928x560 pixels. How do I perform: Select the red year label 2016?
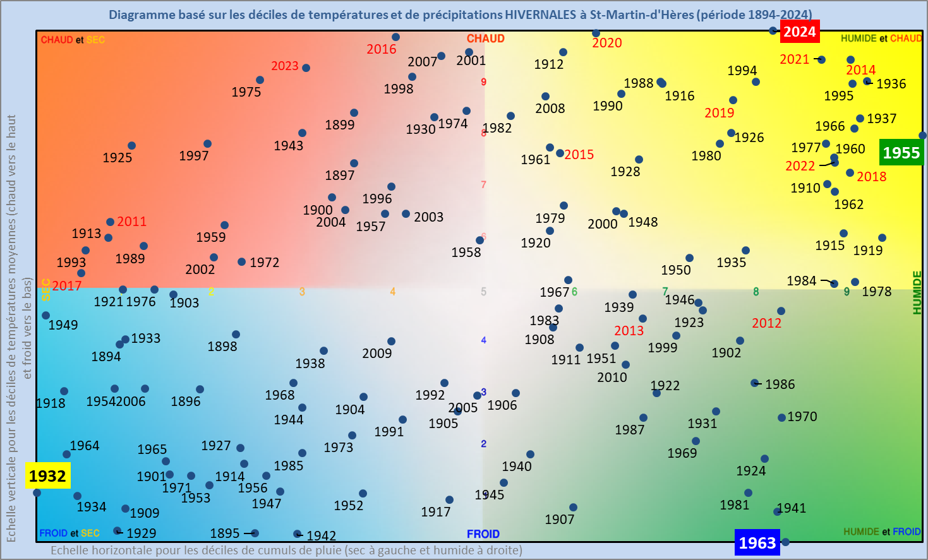(382, 49)
